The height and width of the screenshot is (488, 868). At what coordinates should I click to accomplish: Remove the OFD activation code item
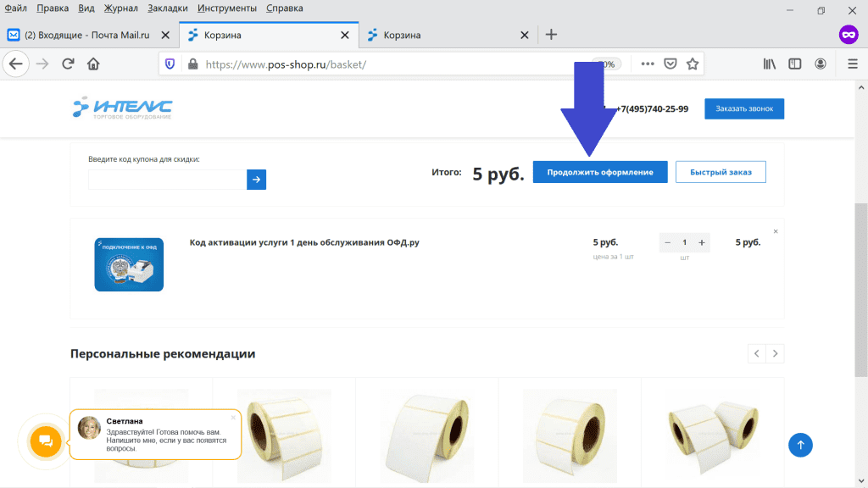pyautogui.click(x=776, y=231)
